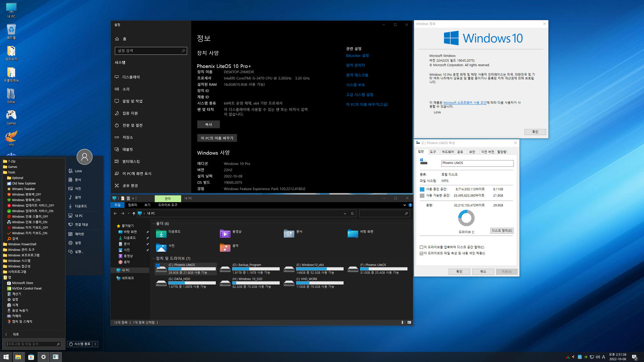Click search magnifier in Settings search box
The image size is (644, 362).
tap(183, 51)
